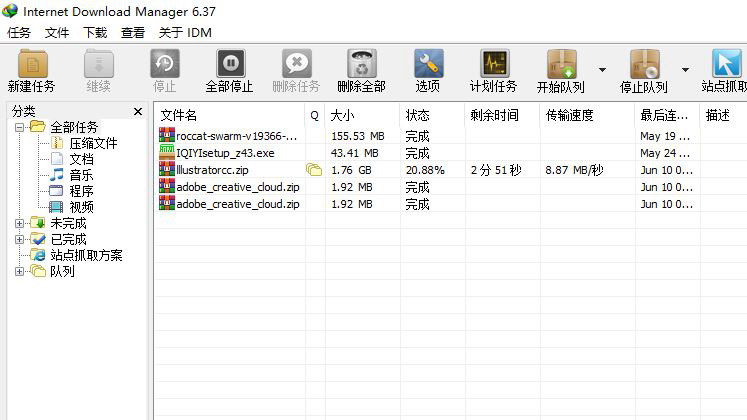Click the Stop All (全部停止) icon
Viewport: 747px width, 420px height.
[x=231, y=63]
